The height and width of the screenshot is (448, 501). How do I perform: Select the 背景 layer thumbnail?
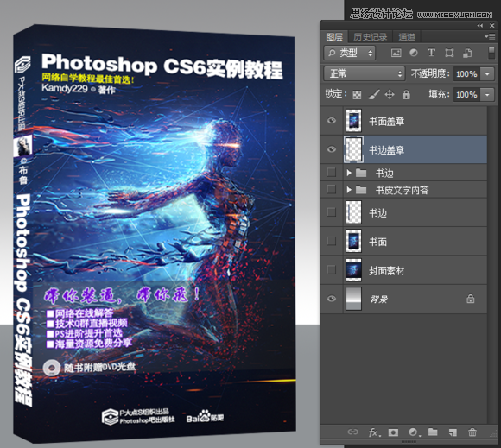pos(353,299)
